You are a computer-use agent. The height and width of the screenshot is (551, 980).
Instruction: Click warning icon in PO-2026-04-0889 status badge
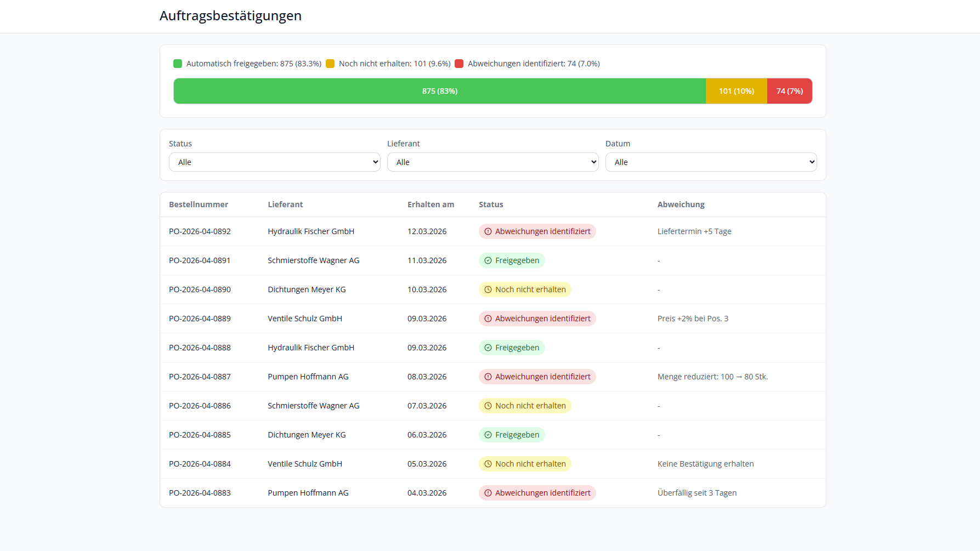(488, 319)
